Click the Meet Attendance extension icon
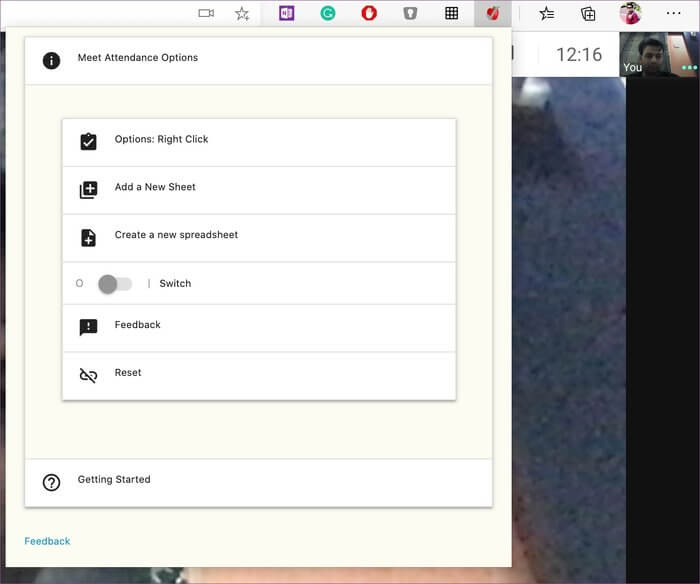 click(x=492, y=14)
